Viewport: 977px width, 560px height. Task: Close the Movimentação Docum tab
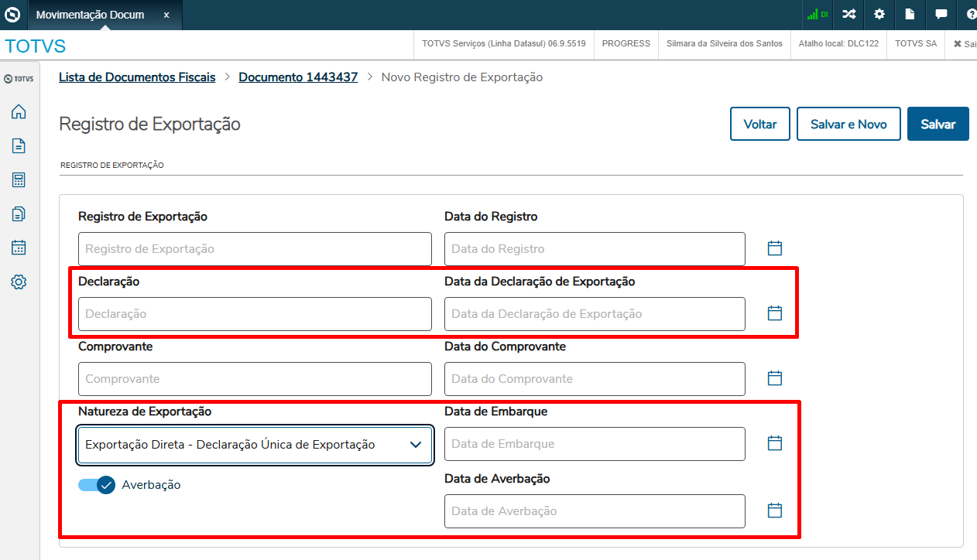tap(166, 15)
